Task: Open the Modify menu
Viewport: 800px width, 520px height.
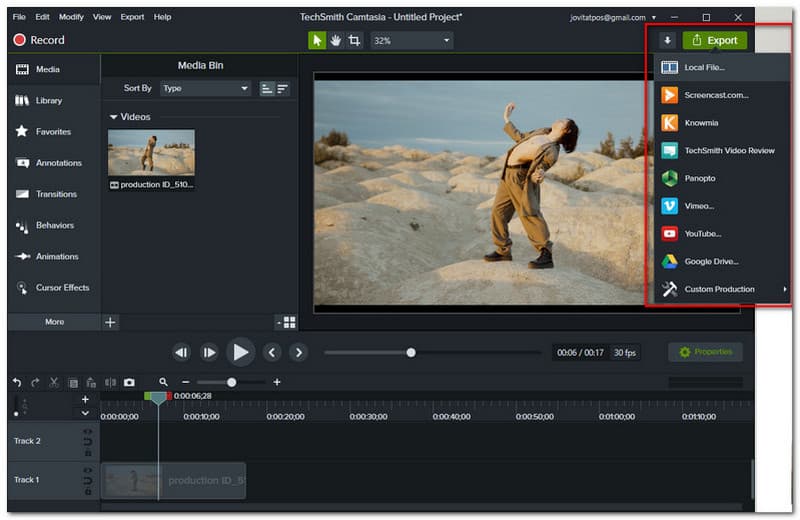Action: pyautogui.click(x=71, y=17)
